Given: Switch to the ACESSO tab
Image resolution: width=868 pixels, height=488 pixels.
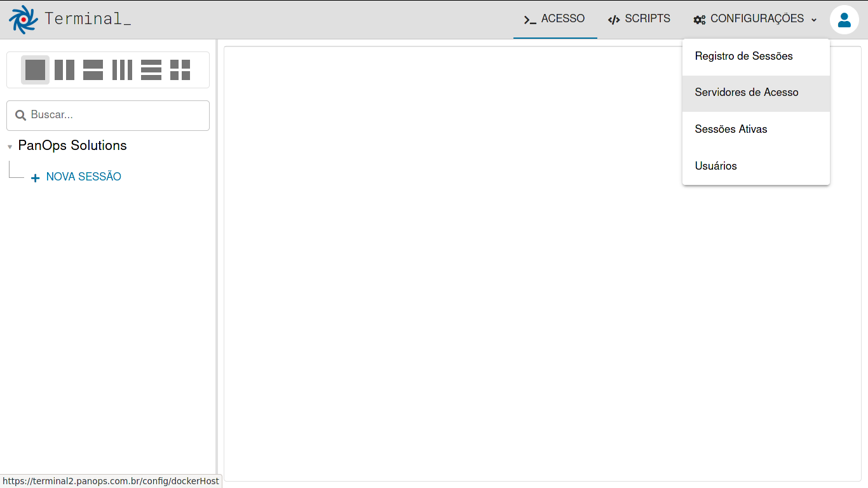Looking at the screenshot, I should point(555,19).
